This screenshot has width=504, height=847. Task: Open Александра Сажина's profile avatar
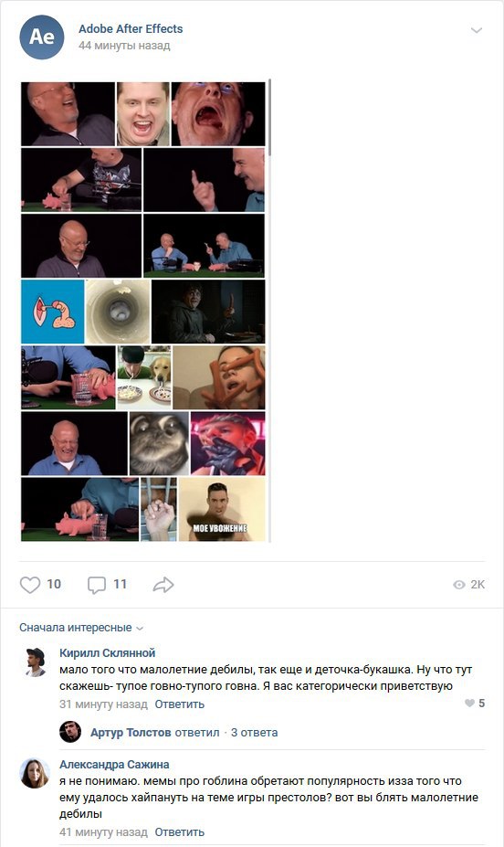[x=35, y=773]
